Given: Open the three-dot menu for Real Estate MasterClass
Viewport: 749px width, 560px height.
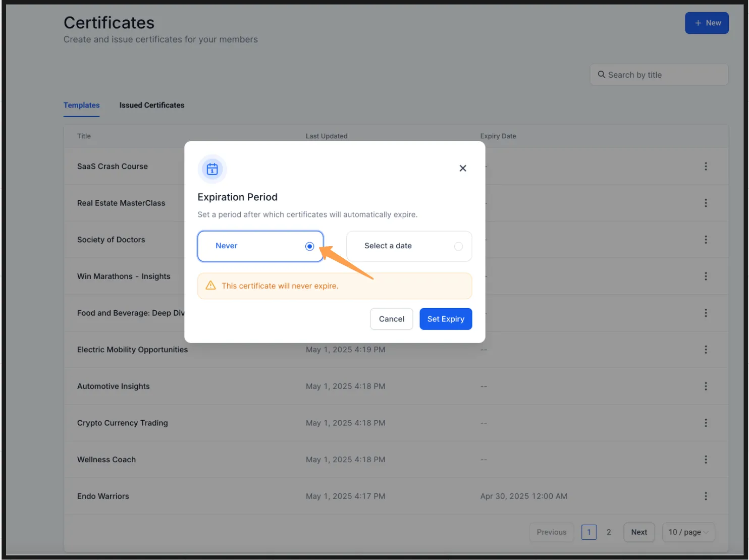Looking at the screenshot, I should [x=706, y=203].
